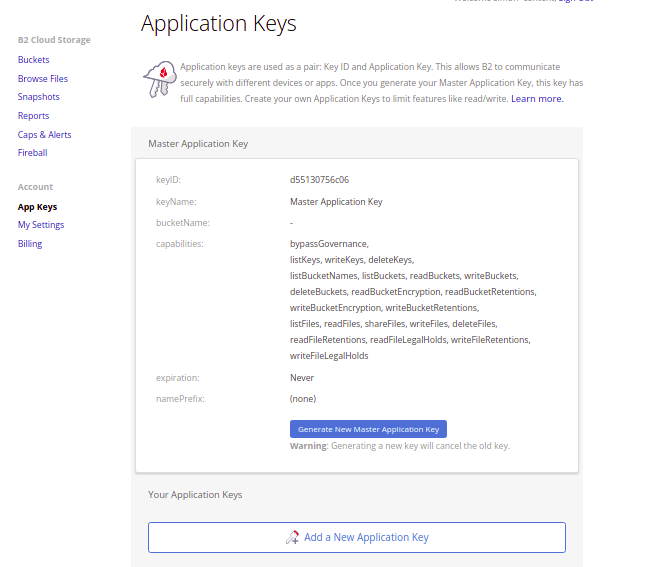Click the key icon in Add Key button
The width and height of the screenshot is (658, 567).
292,537
